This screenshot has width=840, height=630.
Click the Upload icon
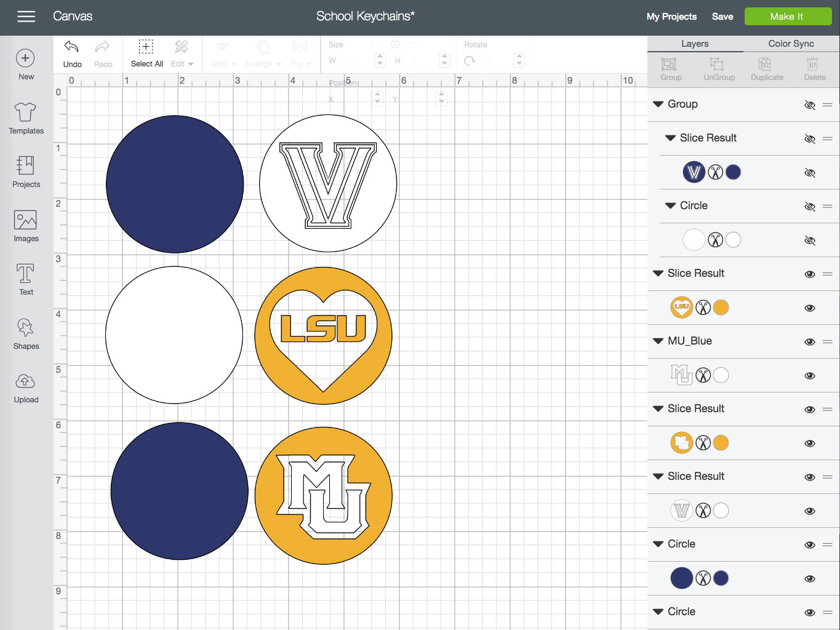tap(26, 381)
